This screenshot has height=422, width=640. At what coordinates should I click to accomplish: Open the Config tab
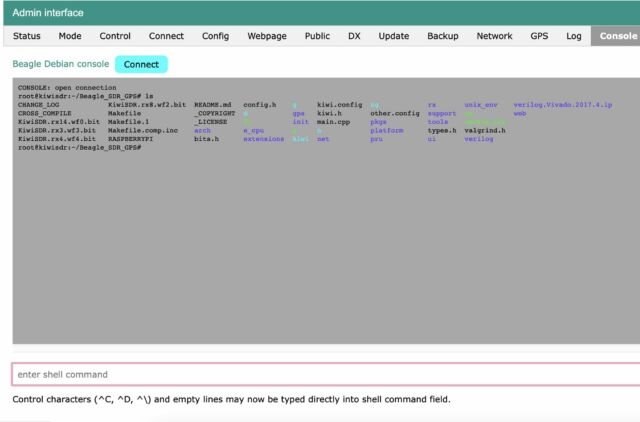coord(215,36)
